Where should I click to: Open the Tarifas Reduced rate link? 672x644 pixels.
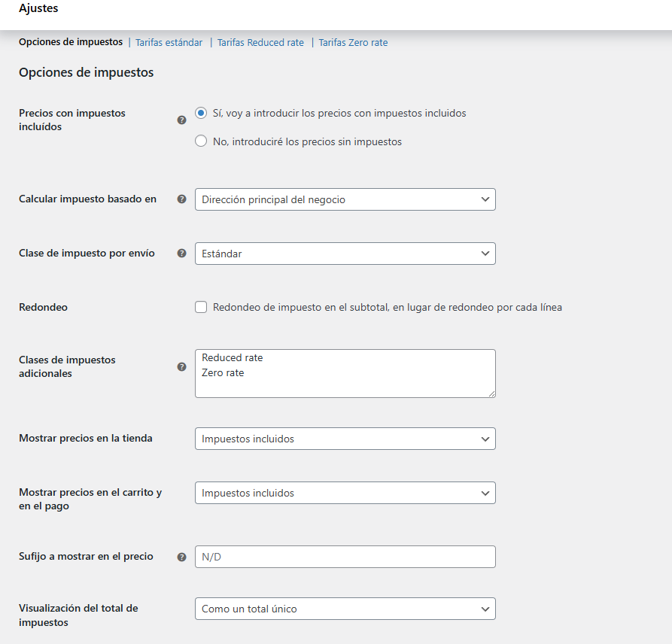tap(260, 43)
